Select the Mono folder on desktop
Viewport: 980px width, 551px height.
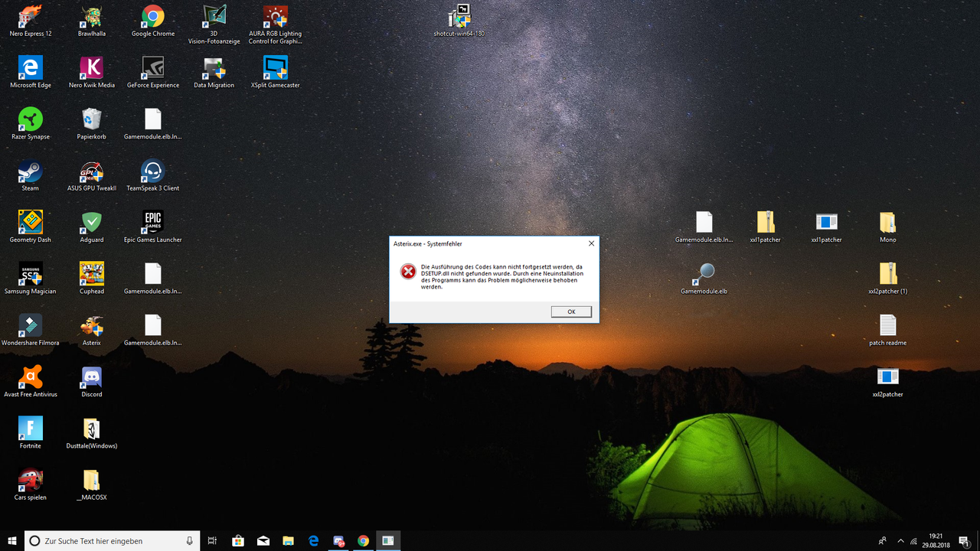888,225
